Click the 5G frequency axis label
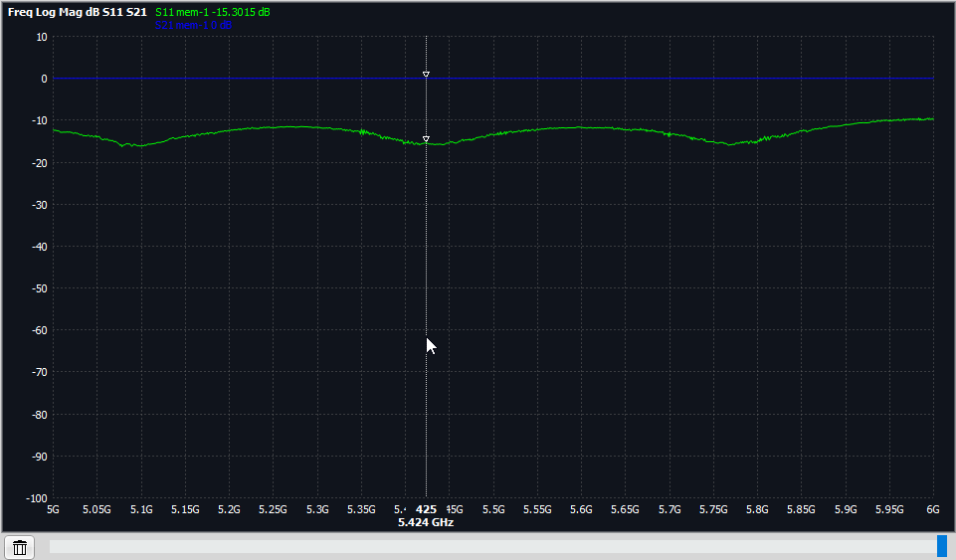This screenshot has height=560, width=956. pyautogui.click(x=53, y=509)
